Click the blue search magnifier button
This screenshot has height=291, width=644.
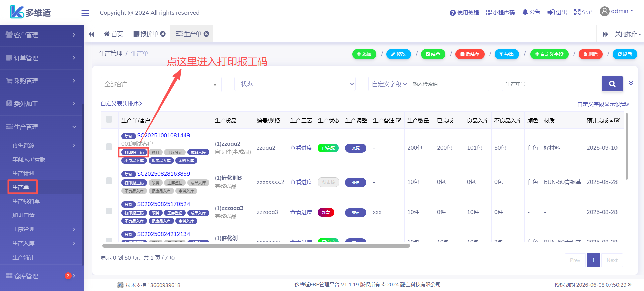pos(612,84)
